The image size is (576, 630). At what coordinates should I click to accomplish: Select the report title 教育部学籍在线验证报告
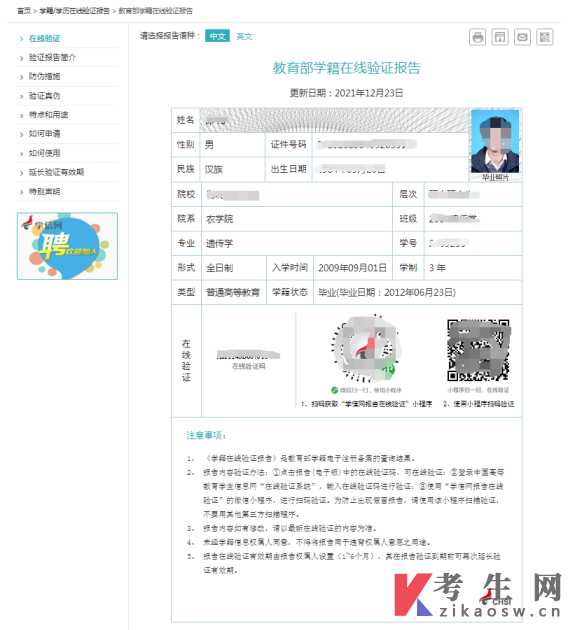pos(346,68)
